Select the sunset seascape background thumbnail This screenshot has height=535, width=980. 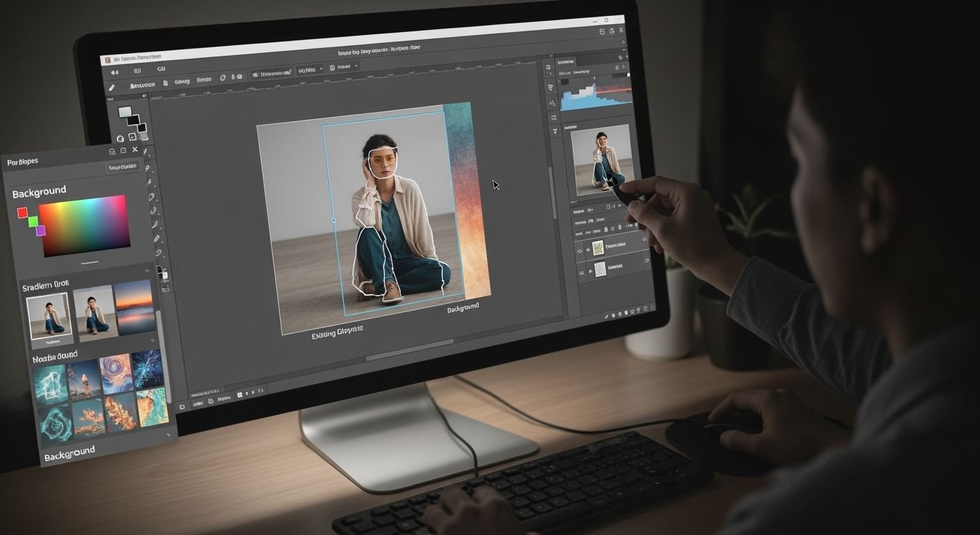pyautogui.click(x=135, y=307)
